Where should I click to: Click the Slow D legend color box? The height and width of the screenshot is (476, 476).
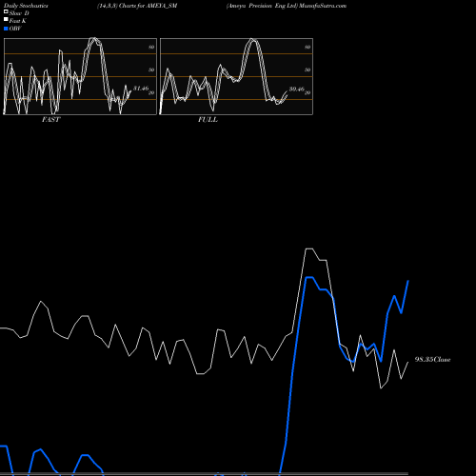pos(6,12)
